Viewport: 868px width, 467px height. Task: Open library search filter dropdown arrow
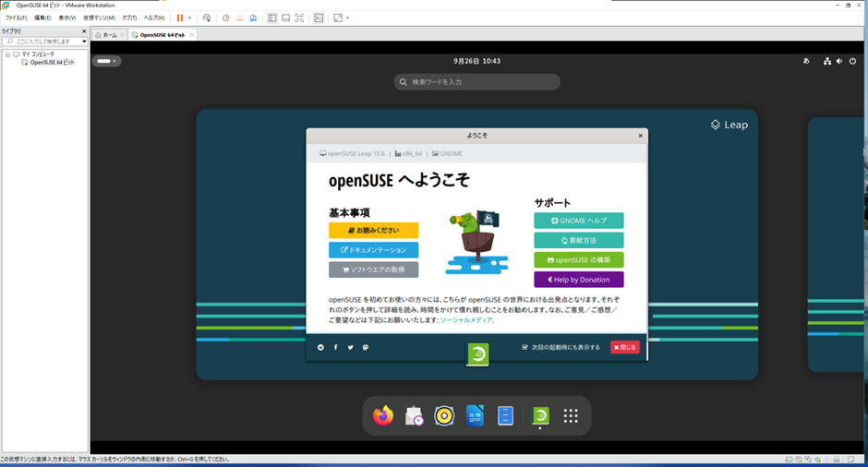tap(84, 42)
